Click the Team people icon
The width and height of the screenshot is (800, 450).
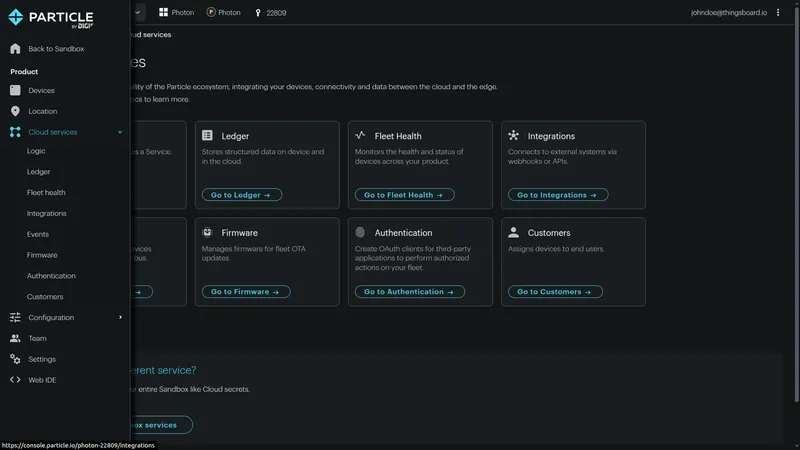pos(15,338)
